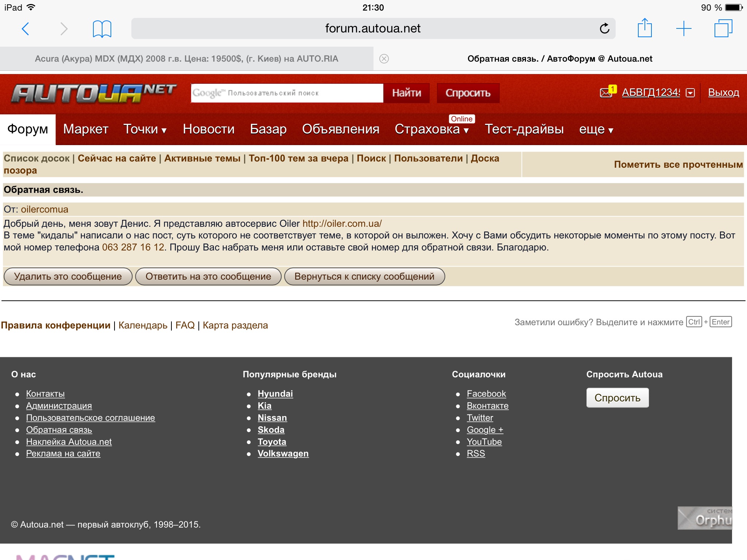The width and height of the screenshot is (747, 560).
Task: Reload the page with refresh icon
Action: pyautogui.click(x=604, y=28)
